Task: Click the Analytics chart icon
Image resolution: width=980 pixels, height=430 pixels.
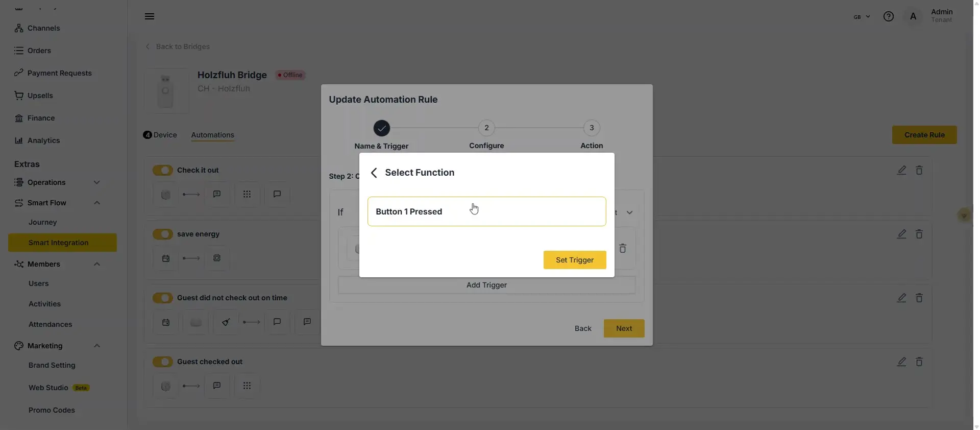Action: tap(19, 140)
